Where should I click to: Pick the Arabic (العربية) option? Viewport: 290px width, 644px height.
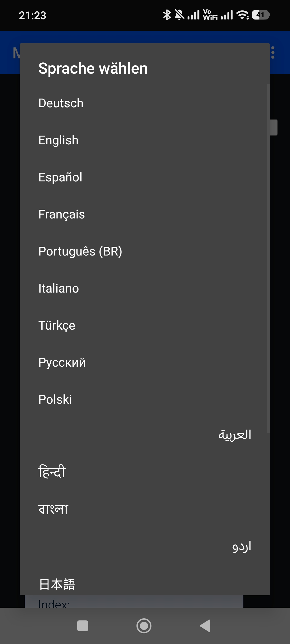(x=234, y=435)
